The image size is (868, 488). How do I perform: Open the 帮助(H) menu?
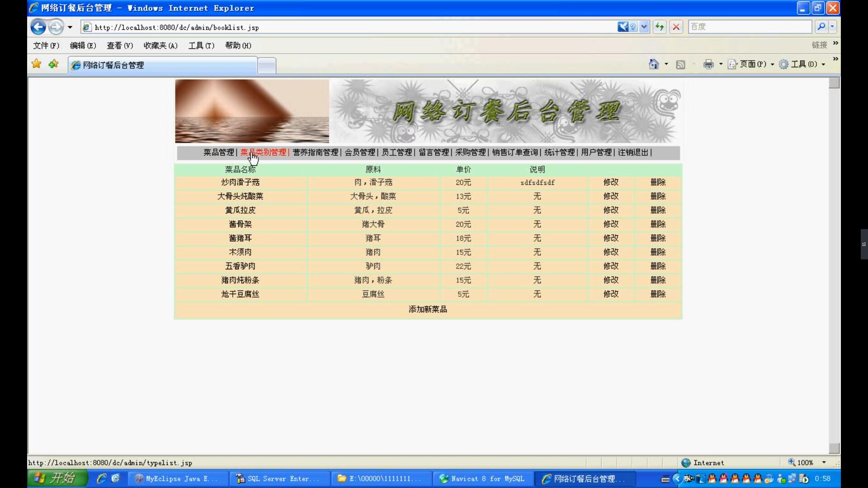coord(238,46)
